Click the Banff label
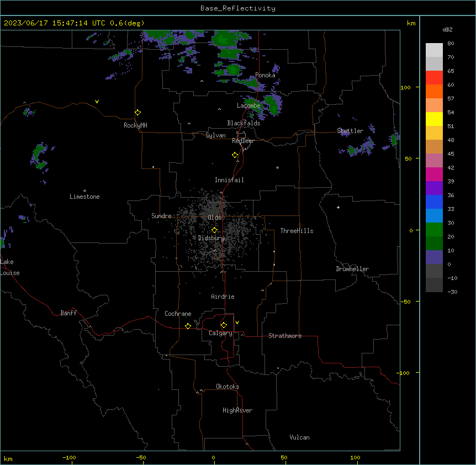Image resolution: width=476 pixels, height=465 pixels. click(x=68, y=313)
